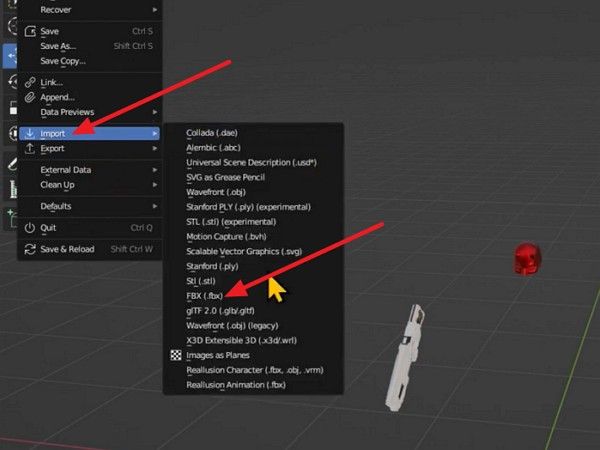Import STL (.stl) (experimental)
The height and width of the screenshot is (450, 600).
click(x=253, y=222)
